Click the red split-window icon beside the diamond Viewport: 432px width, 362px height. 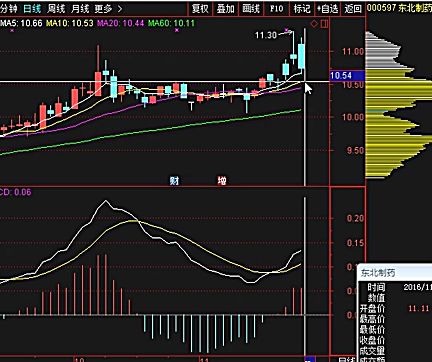(324, 24)
